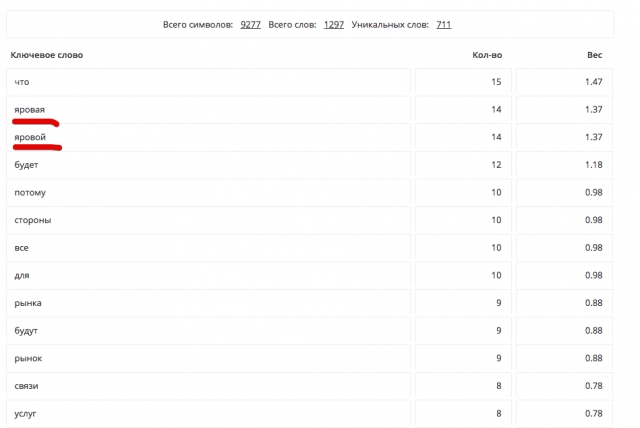Select the keyword 'услуг'

tap(25, 414)
